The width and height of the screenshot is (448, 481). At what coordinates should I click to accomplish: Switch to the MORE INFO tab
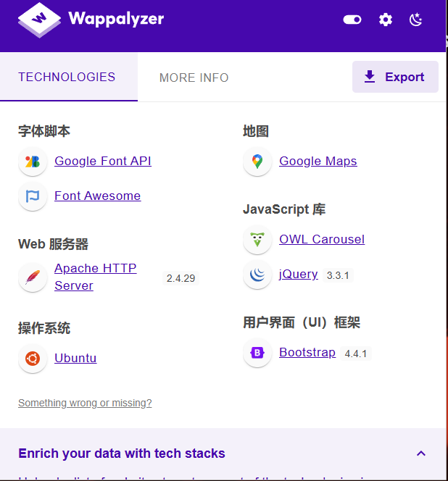(x=194, y=78)
